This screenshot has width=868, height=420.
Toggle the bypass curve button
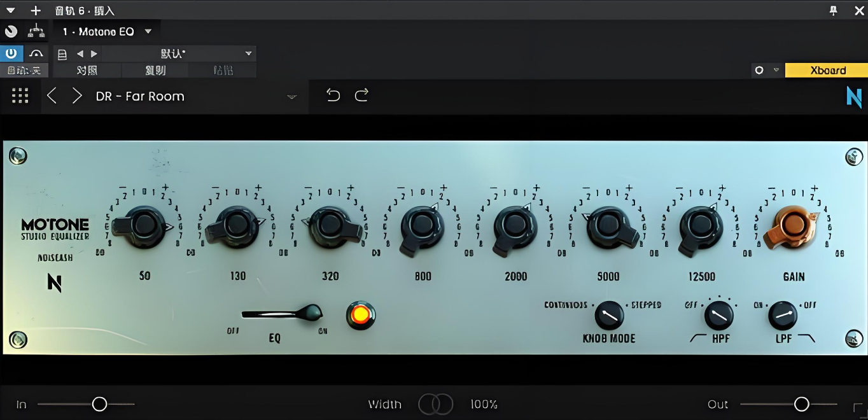[36, 53]
